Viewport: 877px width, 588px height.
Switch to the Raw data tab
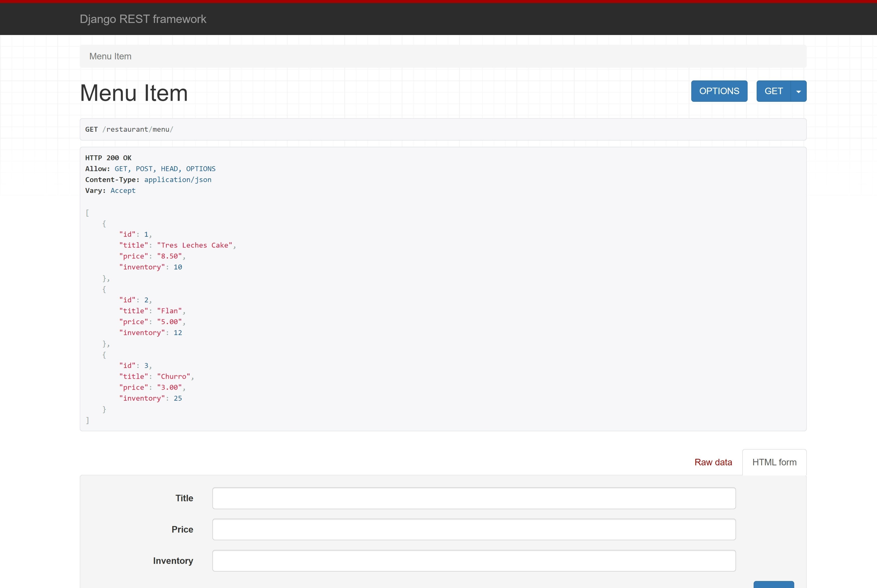point(713,462)
